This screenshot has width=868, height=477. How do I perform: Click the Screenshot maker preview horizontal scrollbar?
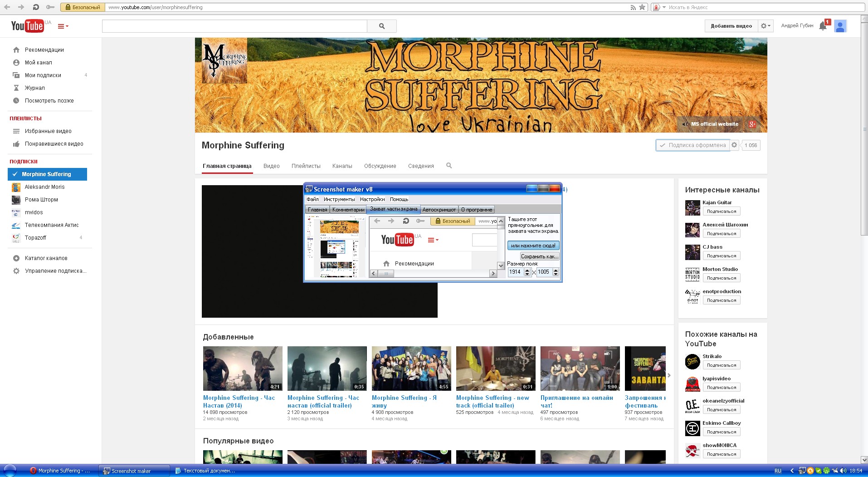434,274
